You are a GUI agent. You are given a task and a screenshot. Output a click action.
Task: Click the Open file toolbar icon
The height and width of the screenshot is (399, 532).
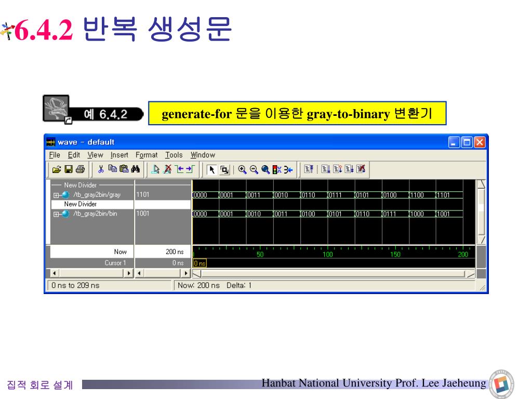coord(56,169)
